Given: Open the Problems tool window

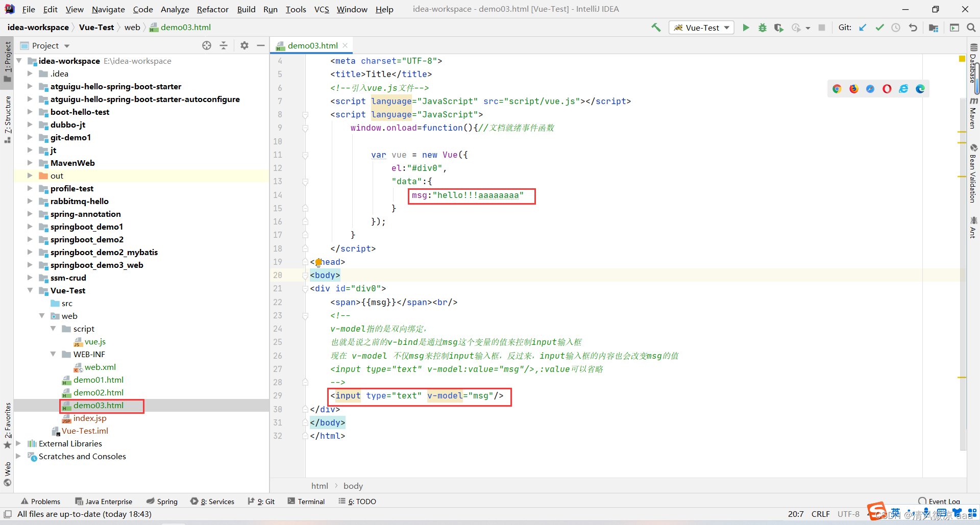Looking at the screenshot, I should tap(40, 502).
